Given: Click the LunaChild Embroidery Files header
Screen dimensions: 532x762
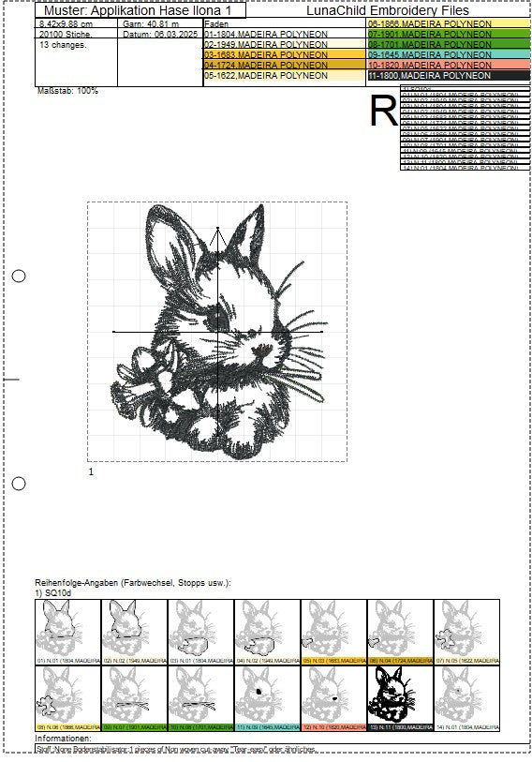Looking at the screenshot, I should tap(388, 10).
